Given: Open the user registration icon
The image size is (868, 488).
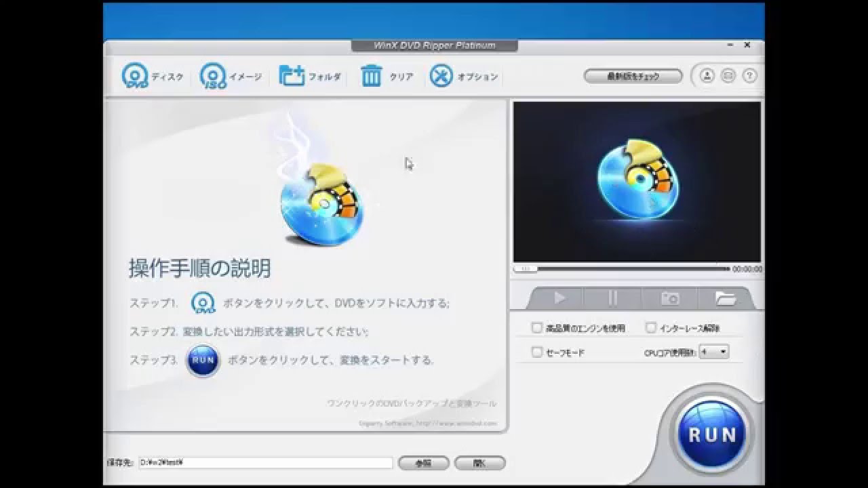Looking at the screenshot, I should click(x=707, y=76).
